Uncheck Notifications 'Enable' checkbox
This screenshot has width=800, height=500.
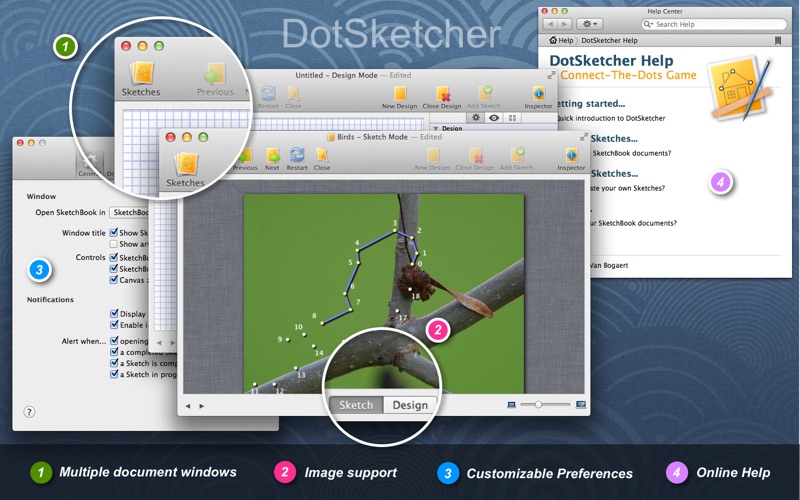[x=114, y=324]
